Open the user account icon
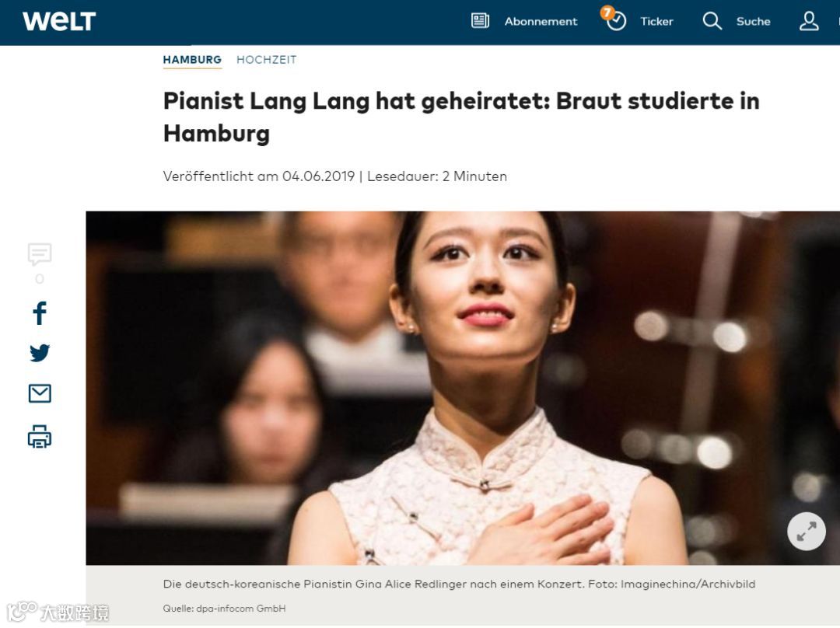Image resolution: width=840 pixels, height=628 pixels. 808,21
